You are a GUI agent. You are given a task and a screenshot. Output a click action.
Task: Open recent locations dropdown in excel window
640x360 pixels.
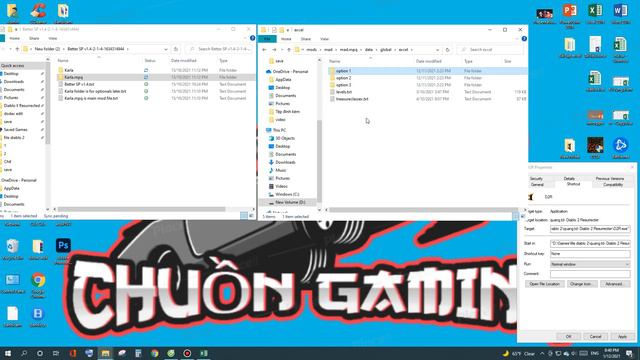click(282, 49)
